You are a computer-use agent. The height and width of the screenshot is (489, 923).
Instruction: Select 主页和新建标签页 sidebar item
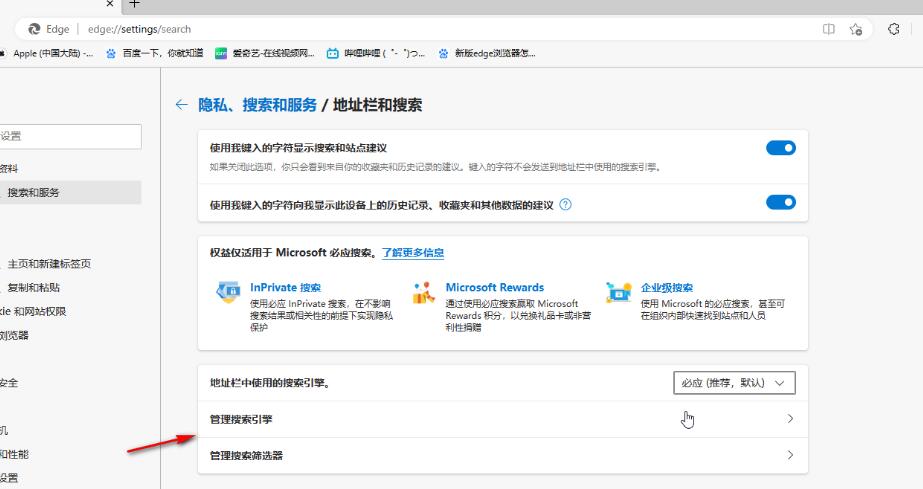pyautogui.click(x=49, y=264)
